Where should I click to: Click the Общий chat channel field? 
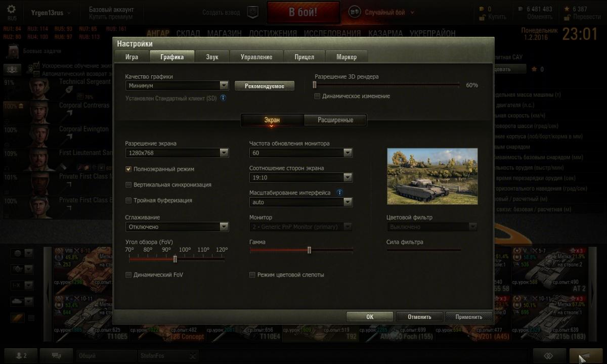(x=106, y=356)
